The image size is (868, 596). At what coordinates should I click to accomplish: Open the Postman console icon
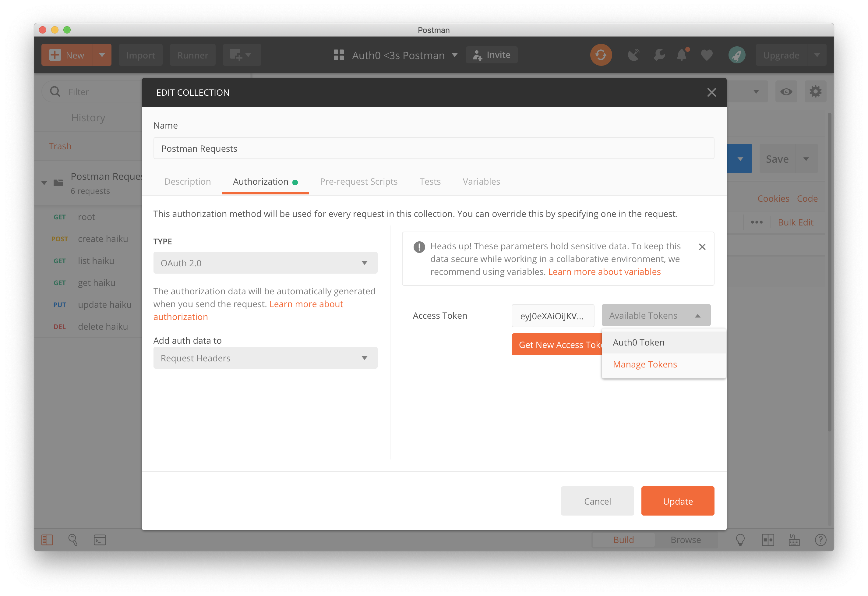(100, 540)
